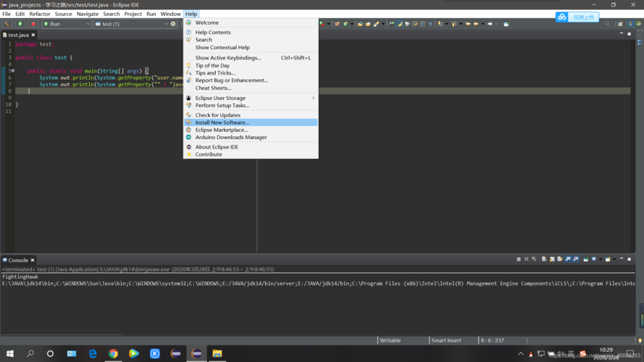The width and height of the screenshot is (644, 362).
Task: Toggle Show Whitespace Characters pilcrow icon
Action: tap(430, 24)
